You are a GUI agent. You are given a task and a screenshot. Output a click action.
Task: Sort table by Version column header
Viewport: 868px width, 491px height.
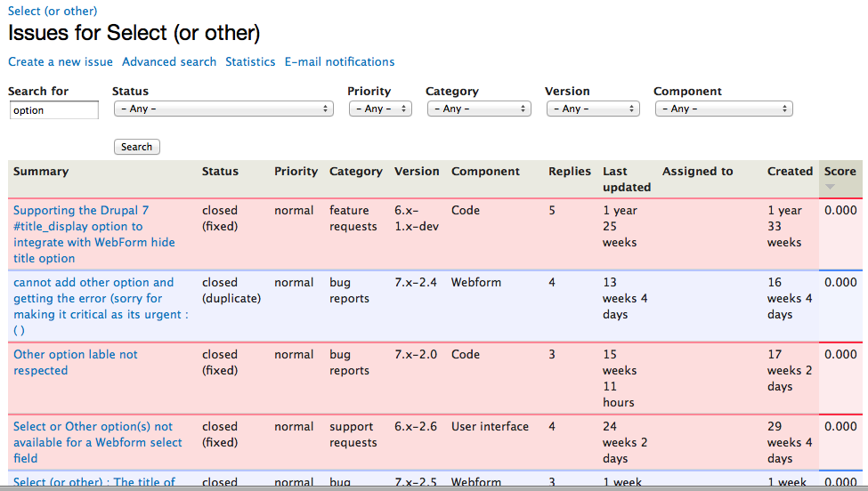pos(417,172)
